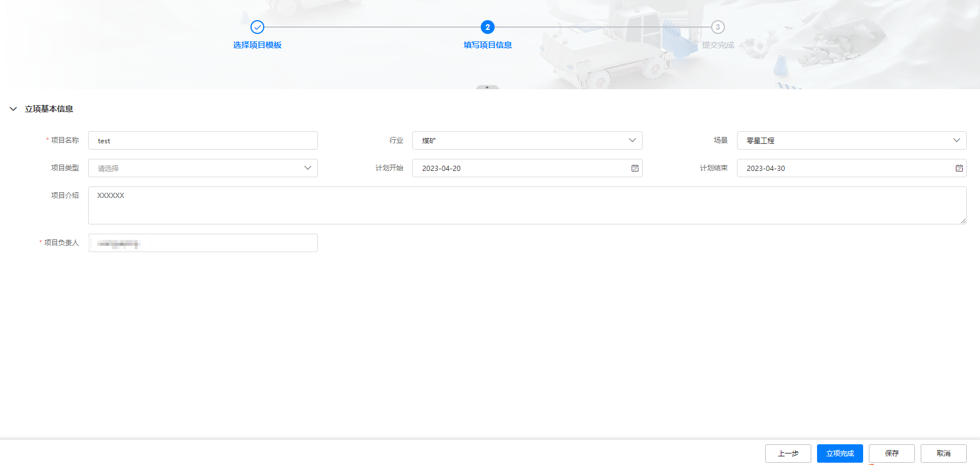Select the 填写项目信息 step label

(x=488, y=45)
